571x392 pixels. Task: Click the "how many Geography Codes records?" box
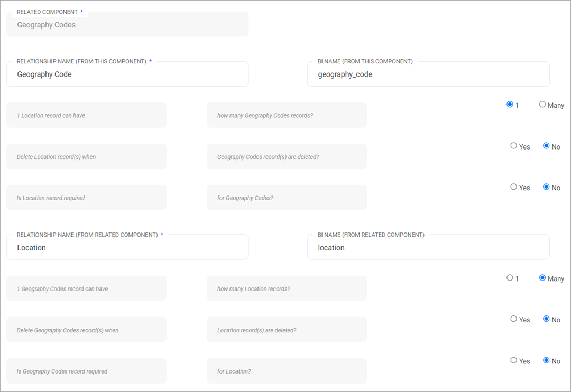coord(287,115)
